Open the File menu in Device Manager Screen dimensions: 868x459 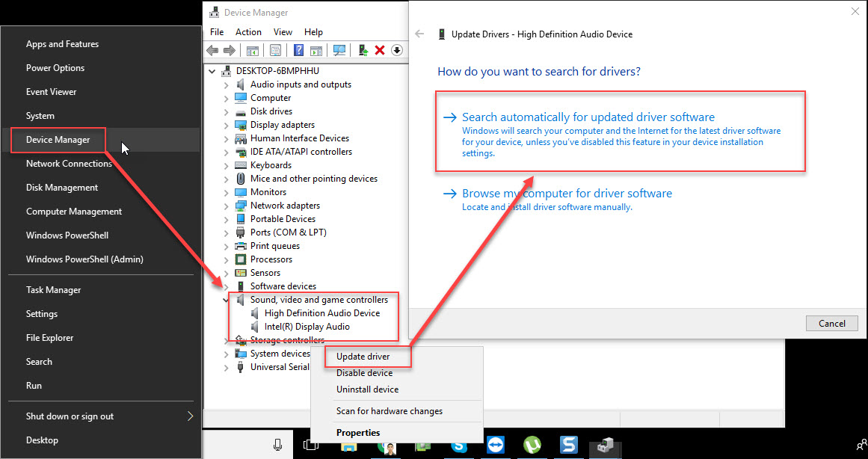coord(217,32)
